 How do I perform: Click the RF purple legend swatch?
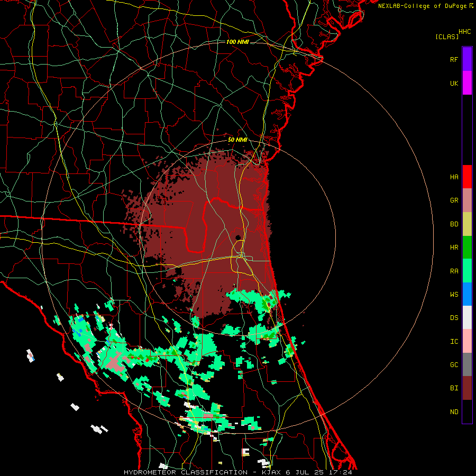[467, 59]
